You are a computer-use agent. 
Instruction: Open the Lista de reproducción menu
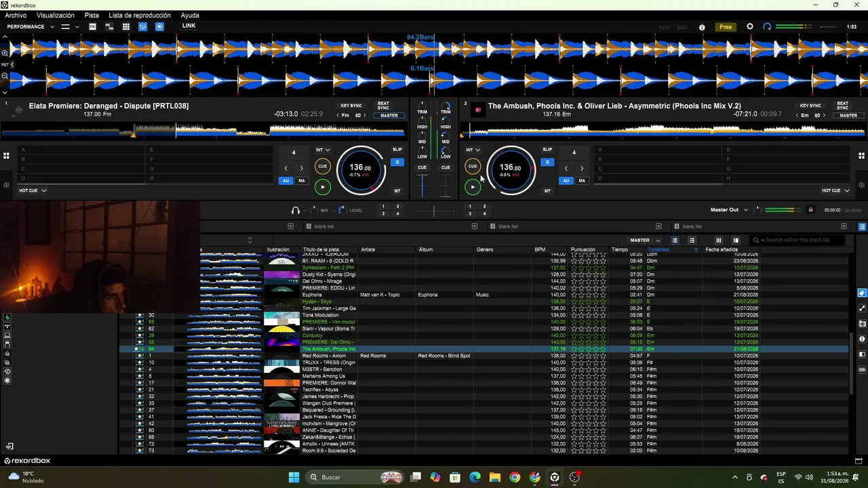tap(140, 15)
